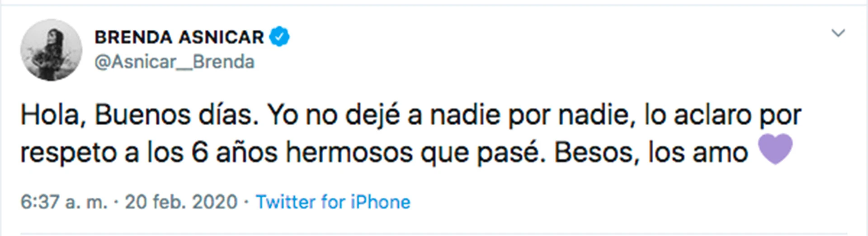Click the word "iPhone" in the source
Screen dimensions: 868x236
coord(380,202)
